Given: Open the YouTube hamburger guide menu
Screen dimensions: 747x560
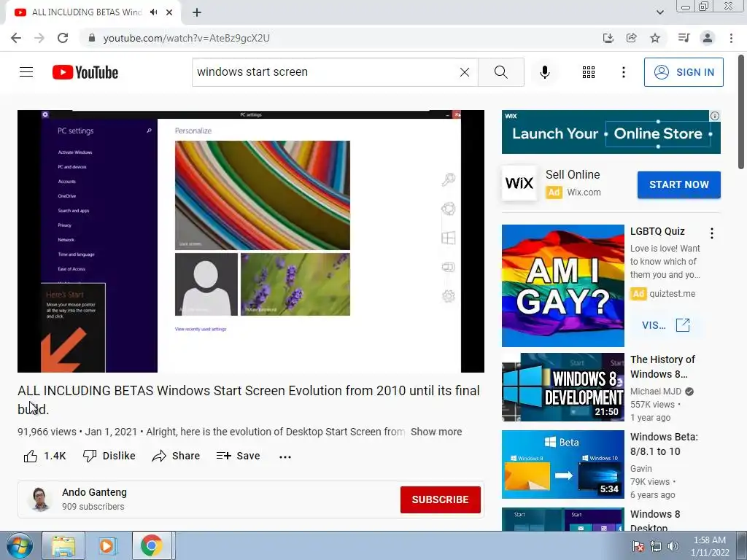Looking at the screenshot, I should pos(26,72).
